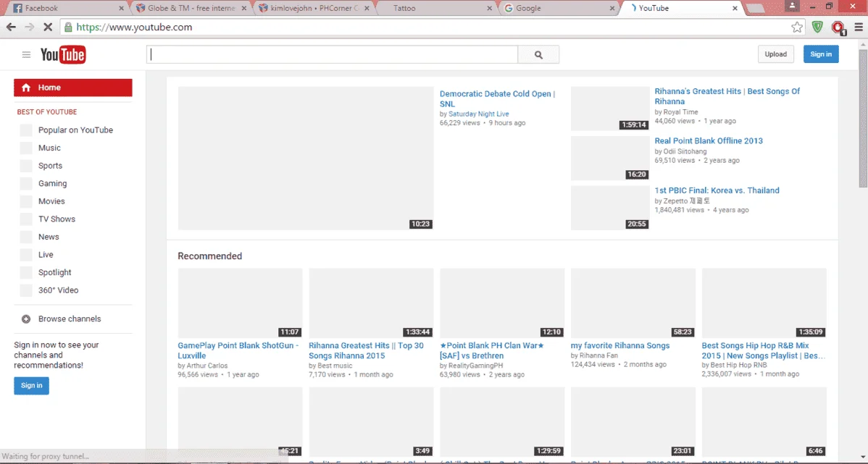Open the YouTube guide hamburger menu
The width and height of the screenshot is (868, 464).
tap(26, 54)
